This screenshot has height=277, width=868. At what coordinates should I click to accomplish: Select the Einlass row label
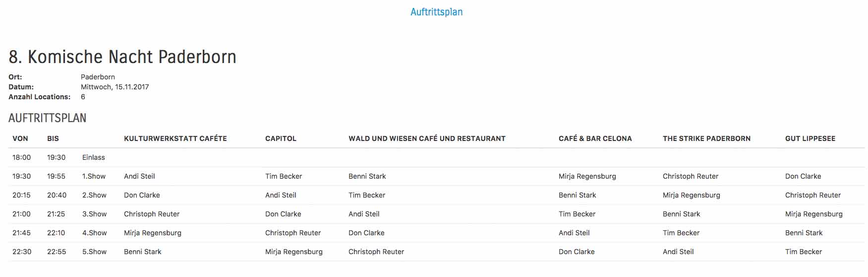tap(94, 157)
